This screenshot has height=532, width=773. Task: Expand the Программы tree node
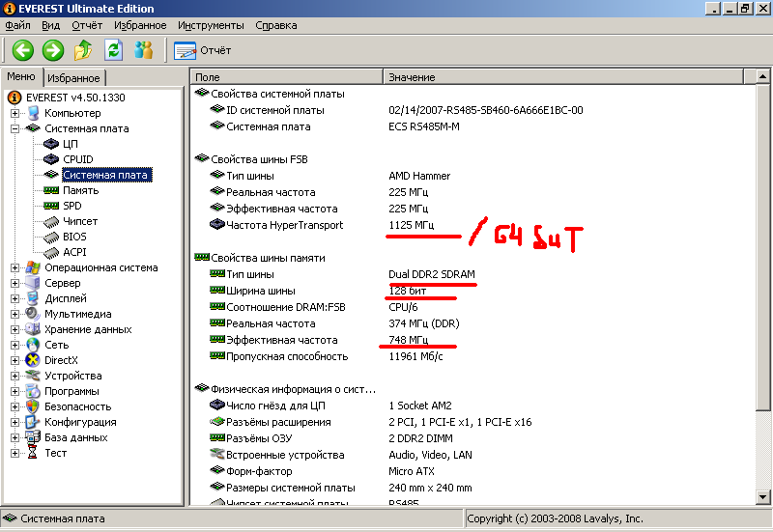click(14, 392)
